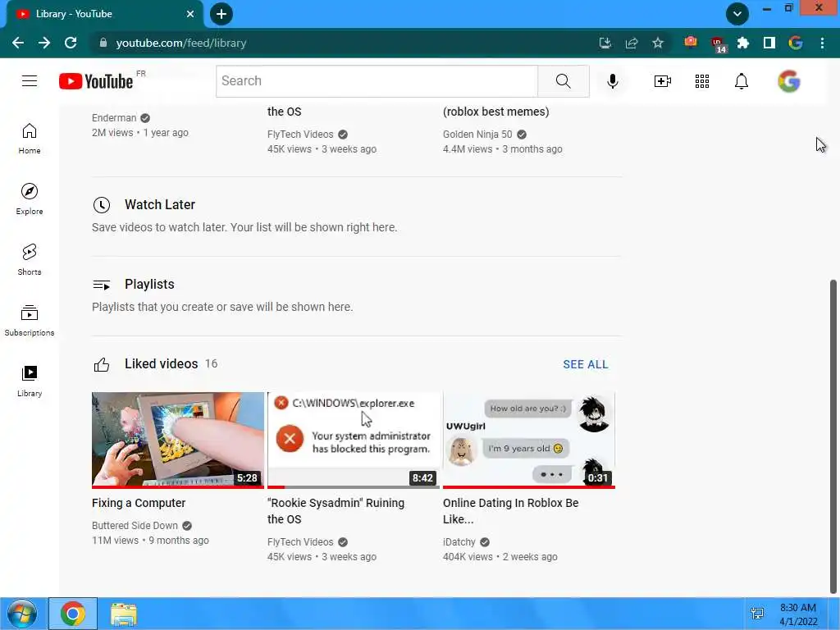The width and height of the screenshot is (840, 630).
Task: Click the network tray icon
Action: pyautogui.click(x=757, y=614)
